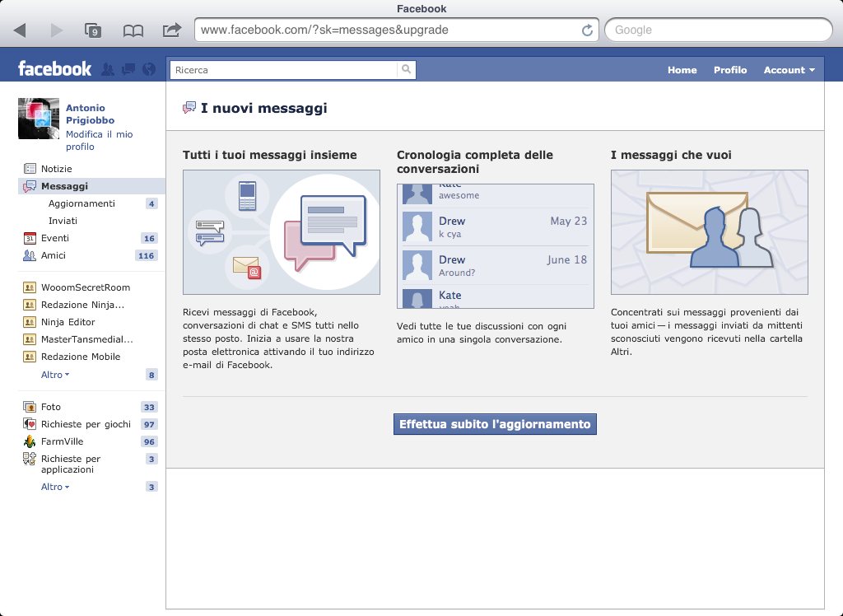This screenshot has height=616, width=843.
Task: Open the tabs overview icon showing 9
Action: click(x=93, y=30)
